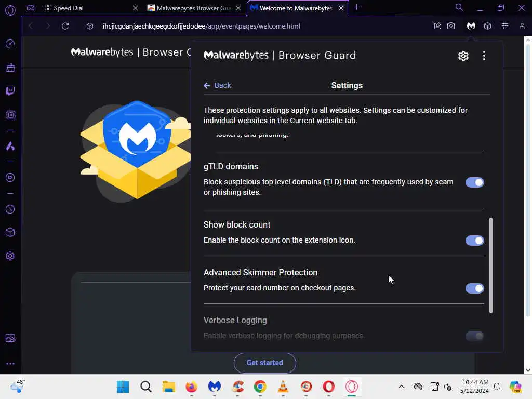The height and width of the screenshot is (399, 532).
Task: Launch Google Chrome from taskbar
Action: pyautogui.click(x=260, y=387)
